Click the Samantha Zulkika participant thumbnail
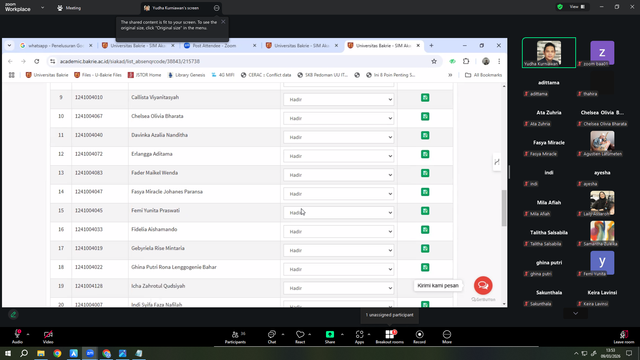 [602, 233]
